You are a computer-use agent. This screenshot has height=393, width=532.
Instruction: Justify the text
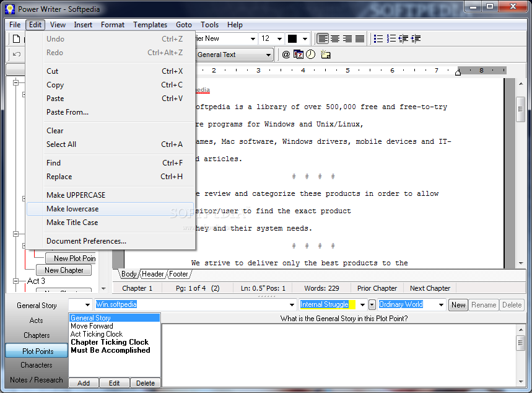pyautogui.click(x=359, y=38)
